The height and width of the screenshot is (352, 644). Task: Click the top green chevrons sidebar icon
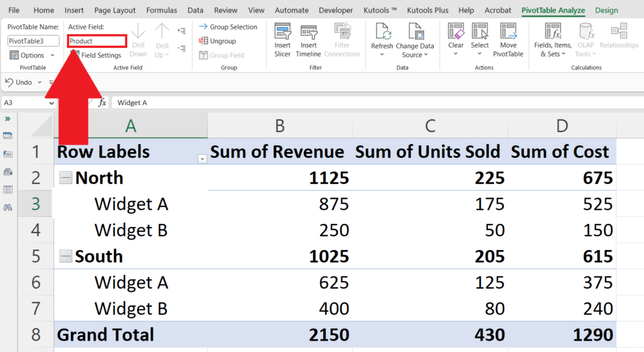(x=8, y=119)
